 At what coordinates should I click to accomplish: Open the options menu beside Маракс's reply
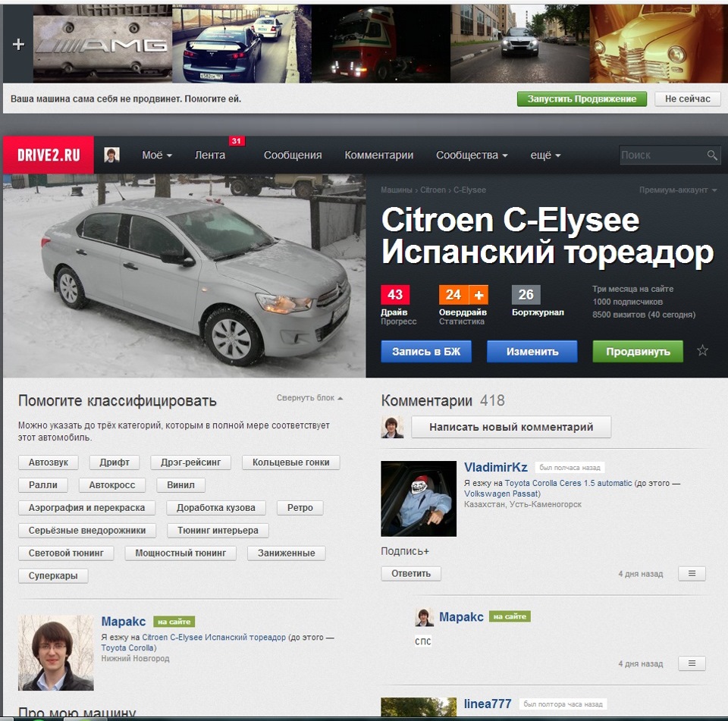click(x=691, y=663)
